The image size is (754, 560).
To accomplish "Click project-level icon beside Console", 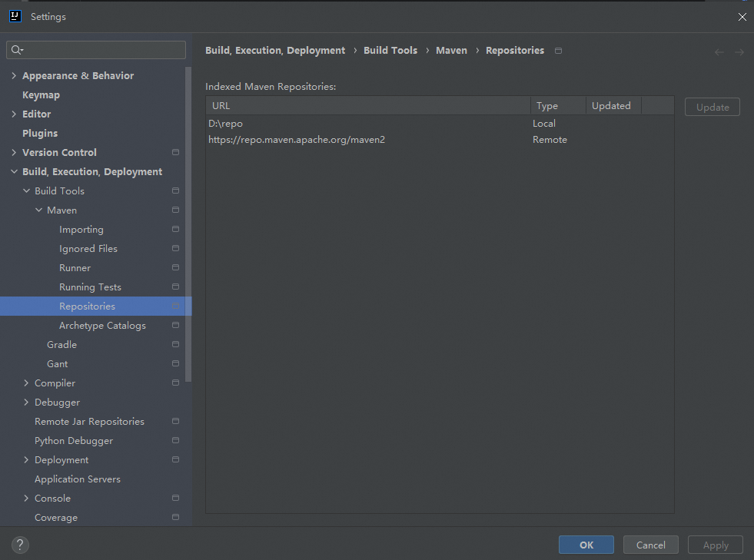I will pyautogui.click(x=175, y=499).
